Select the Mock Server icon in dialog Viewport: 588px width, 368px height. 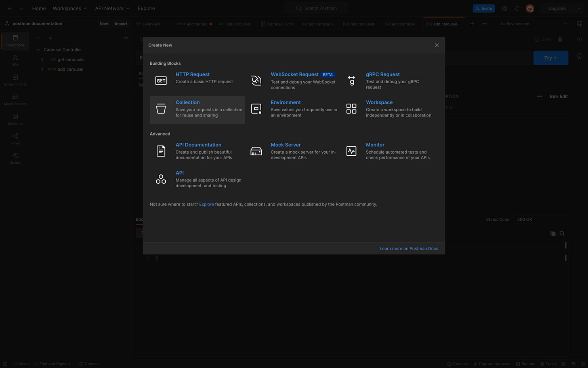[256, 151]
